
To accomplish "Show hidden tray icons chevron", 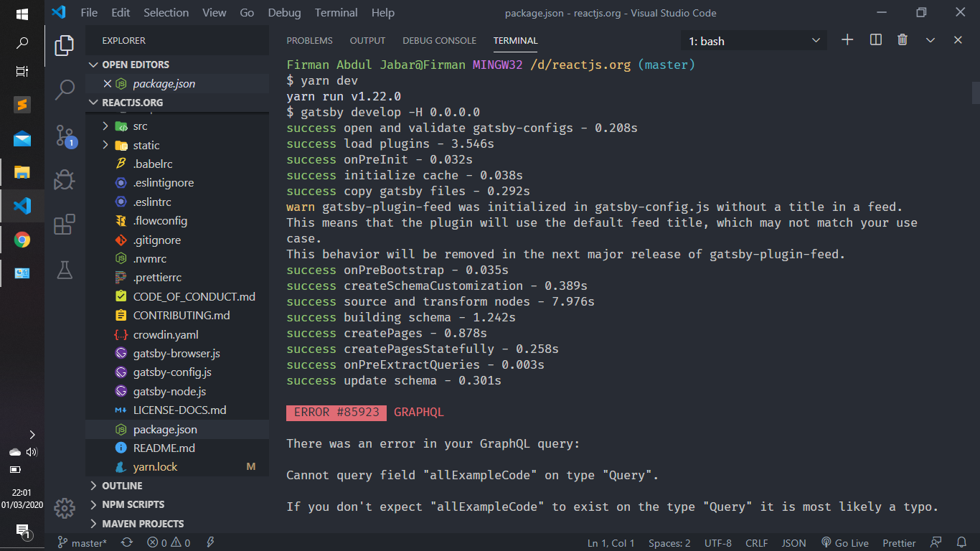I will (32, 435).
